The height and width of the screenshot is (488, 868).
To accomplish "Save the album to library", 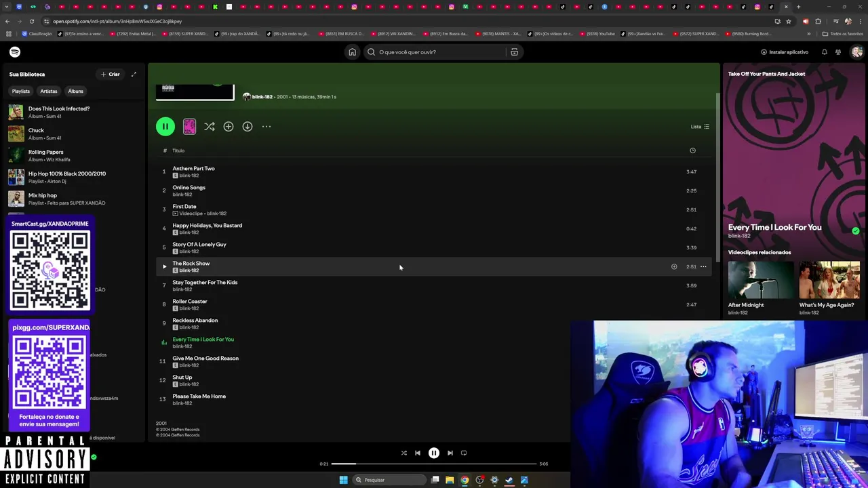I will point(229,127).
